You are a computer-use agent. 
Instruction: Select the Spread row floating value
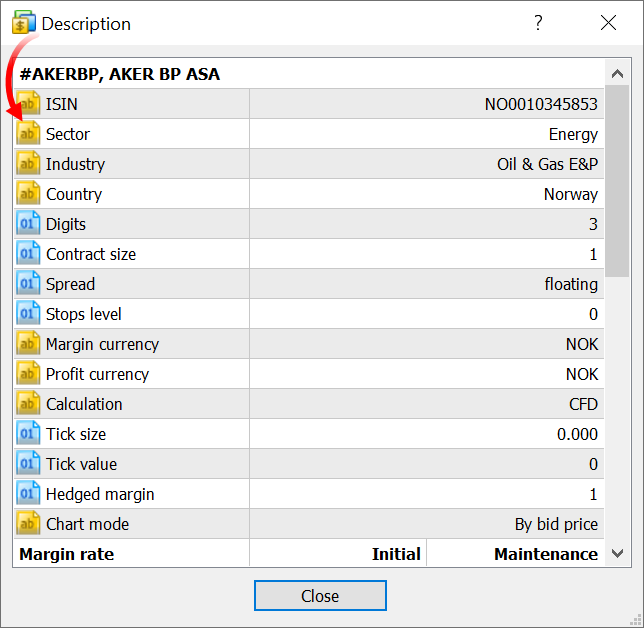571,284
